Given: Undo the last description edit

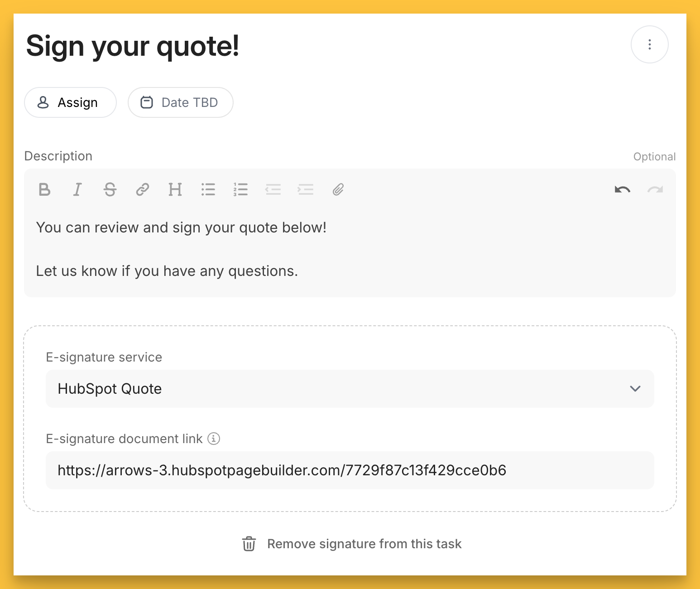Looking at the screenshot, I should click(x=623, y=189).
